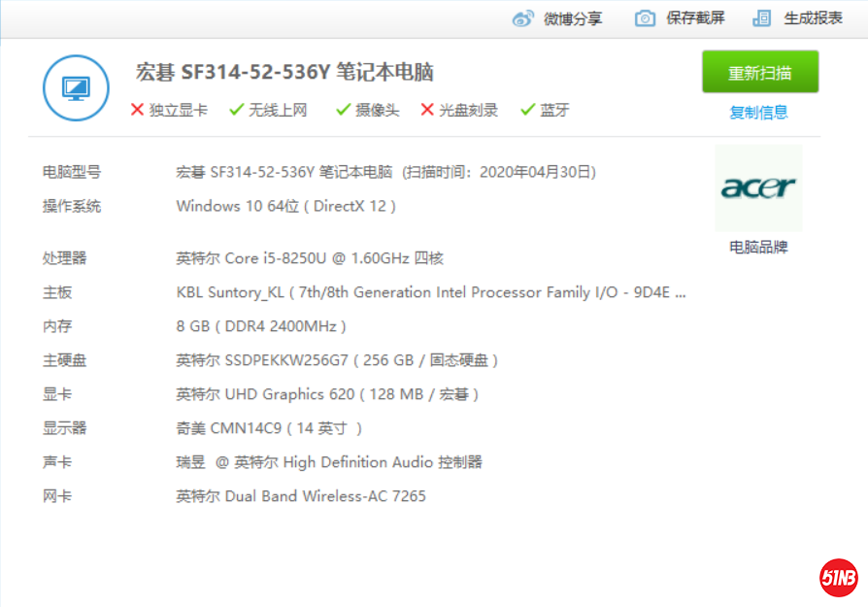868x607 pixels.
Task: Click the title 宏碁 SF314-52-536Y 笔记本电脑
Action: [284, 72]
